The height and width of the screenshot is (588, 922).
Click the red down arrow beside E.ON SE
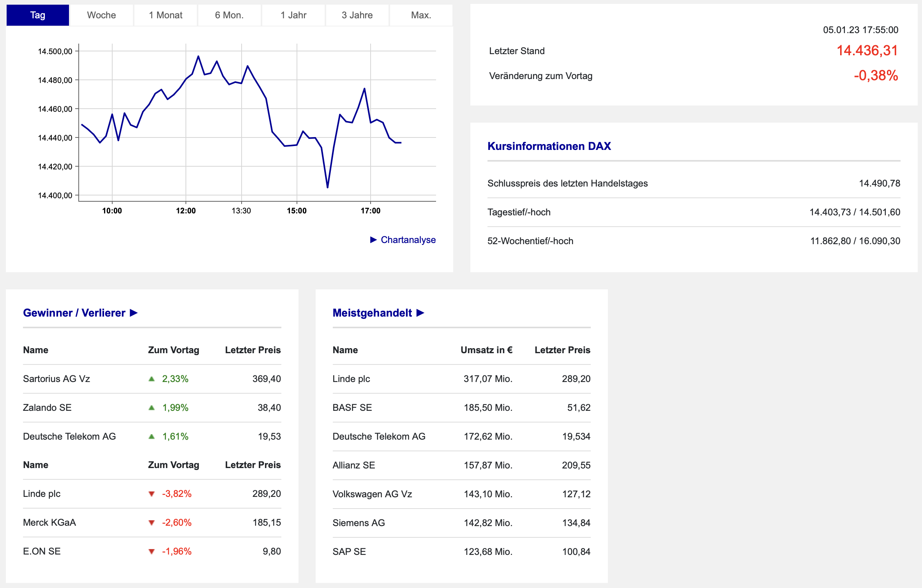click(152, 552)
